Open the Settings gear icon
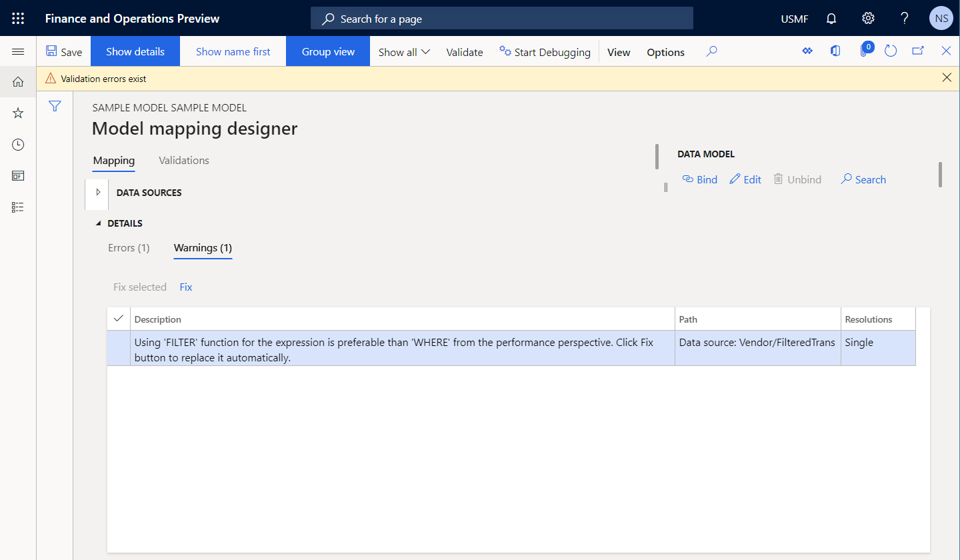This screenshot has width=960, height=560. point(868,18)
